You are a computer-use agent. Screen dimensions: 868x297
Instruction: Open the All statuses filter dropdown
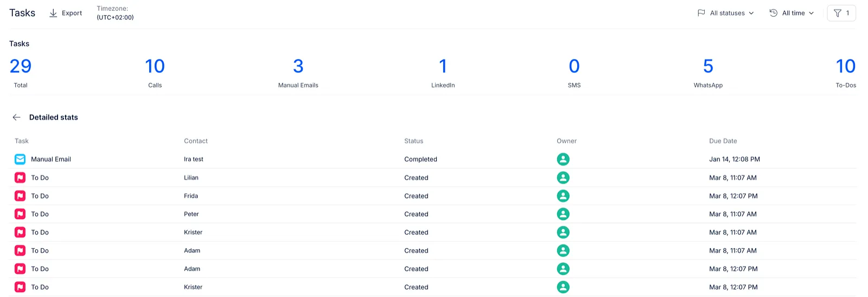pyautogui.click(x=725, y=13)
